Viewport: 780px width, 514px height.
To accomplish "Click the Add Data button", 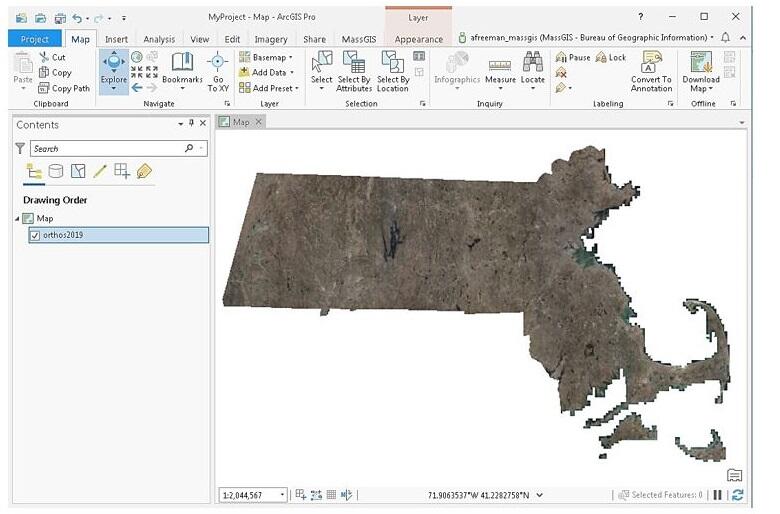I will (x=266, y=73).
